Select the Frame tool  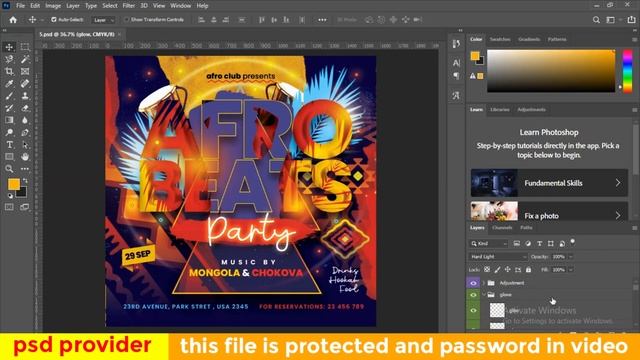click(x=25, y=71)
